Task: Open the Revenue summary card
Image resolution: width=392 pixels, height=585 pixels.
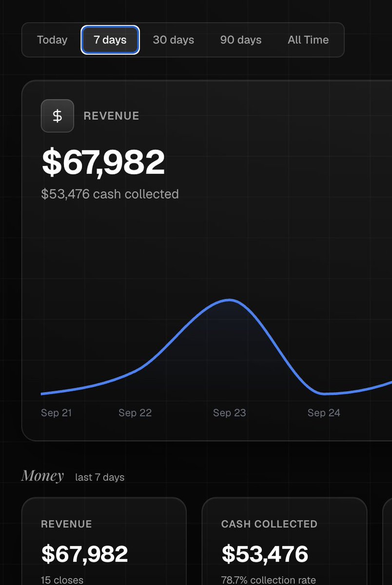Action: tap(104, 541)
